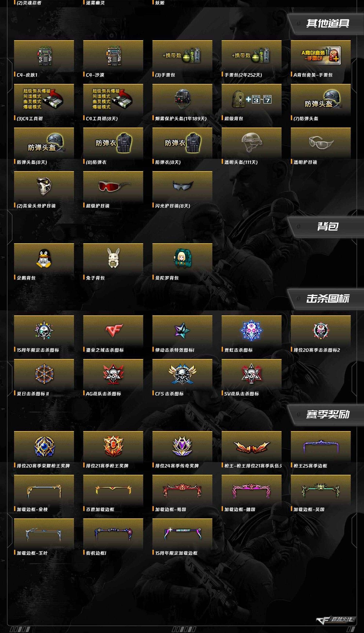Choose the 街机边框I frame
Screen dimensions: 364x633
tap(113, 534)
